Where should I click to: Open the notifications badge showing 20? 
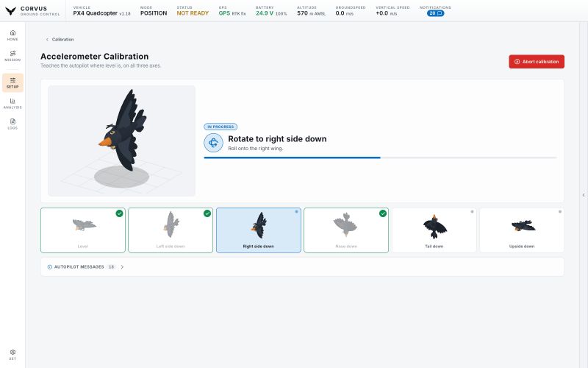pyautogui.click(x=435, y=13)
